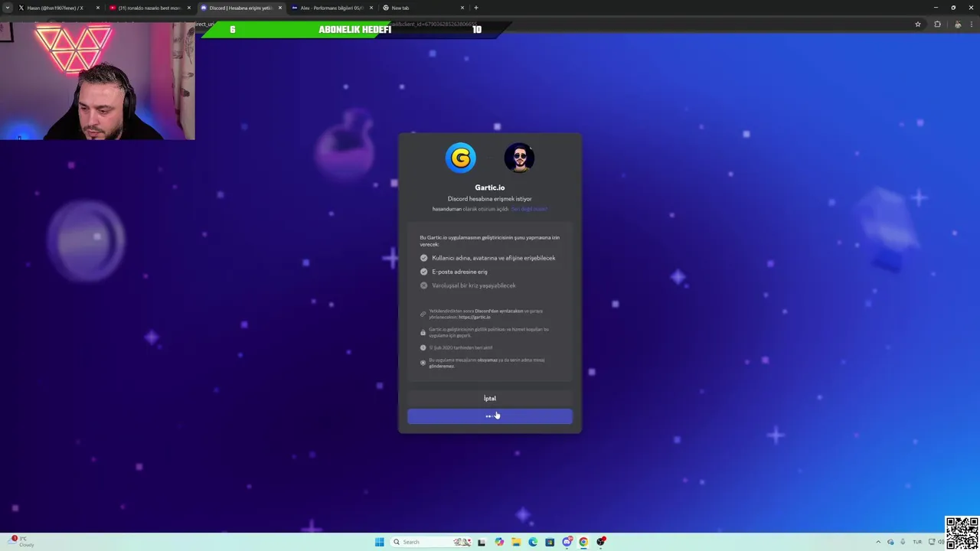Viewport: 980px width, 551px height.
Task: Click the Discord user avatar in dialog
Action: tap(519, 158)
